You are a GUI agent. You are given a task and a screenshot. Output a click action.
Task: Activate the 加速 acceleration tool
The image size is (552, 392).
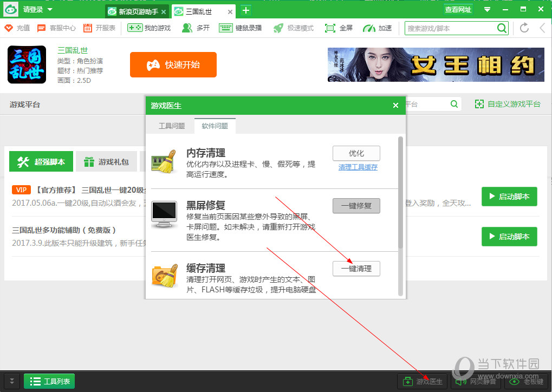tap(377, 28)
